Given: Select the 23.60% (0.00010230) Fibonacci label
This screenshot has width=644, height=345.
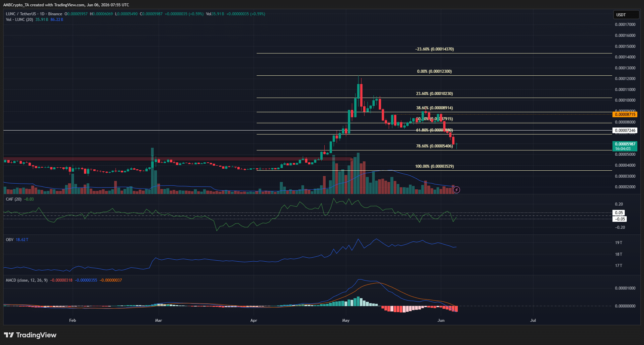Looking at the screenshot, I should coord(435,94).
